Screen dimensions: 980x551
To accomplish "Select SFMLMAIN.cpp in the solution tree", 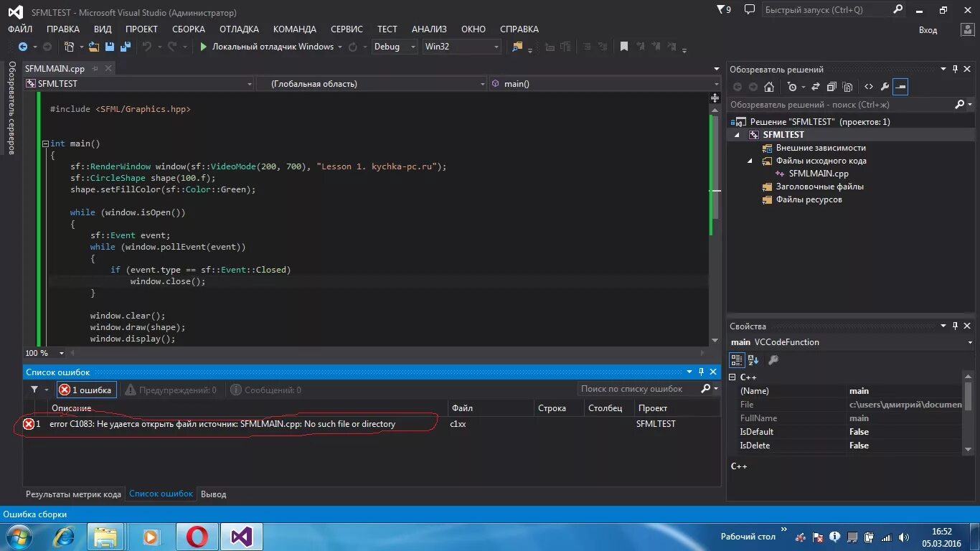I will point(819,174).
